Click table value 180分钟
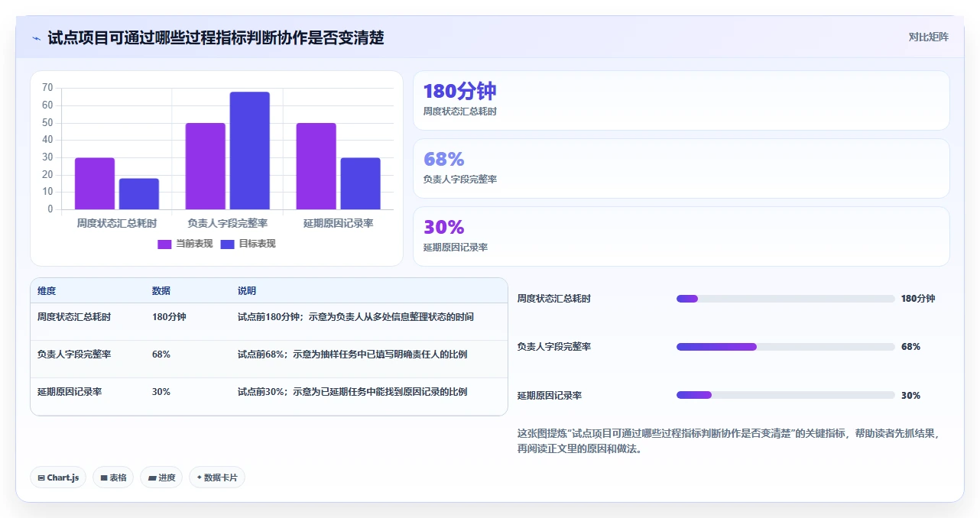The image size is (980, 518). (169, 316)
